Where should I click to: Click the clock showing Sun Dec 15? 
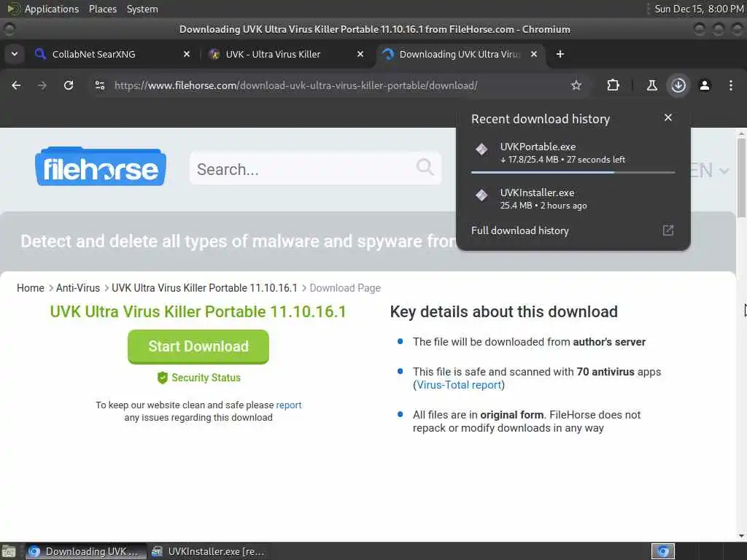point(698,9)
